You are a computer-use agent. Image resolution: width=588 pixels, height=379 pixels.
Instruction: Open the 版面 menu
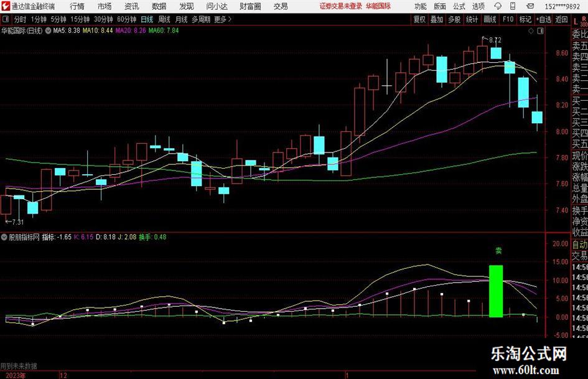(440, 6)
